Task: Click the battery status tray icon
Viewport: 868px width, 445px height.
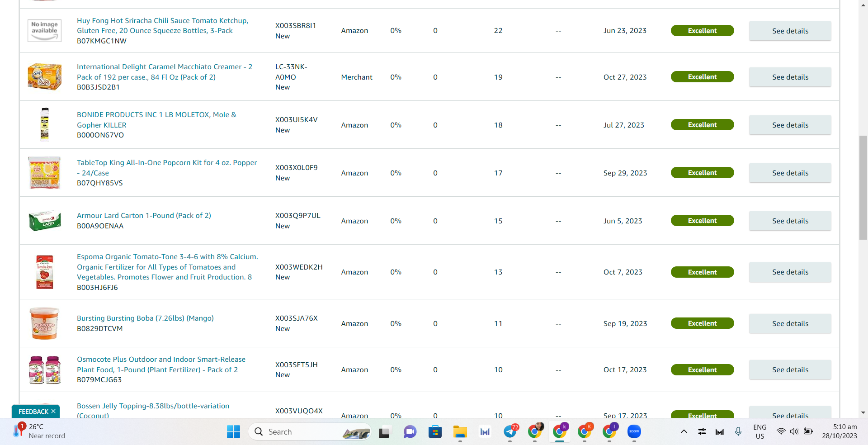Action: point(808,431)
